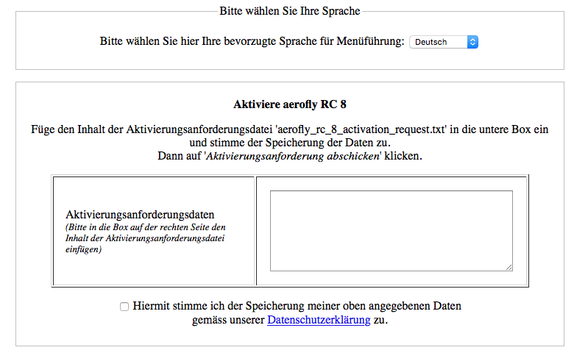Click the italic 'Aktivierungsanforderung abschicken' text
This screenshot has height=364, width=588.
(293, 156)
